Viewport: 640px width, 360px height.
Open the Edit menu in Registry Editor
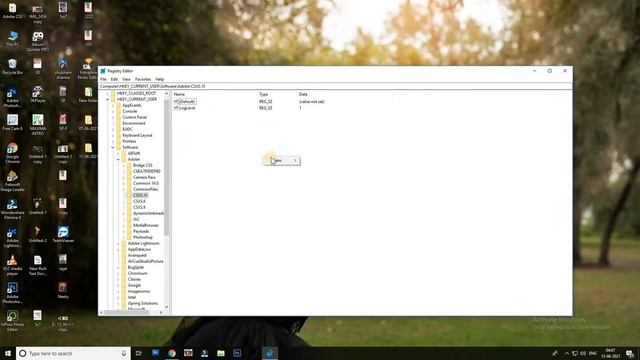point(114,79)
